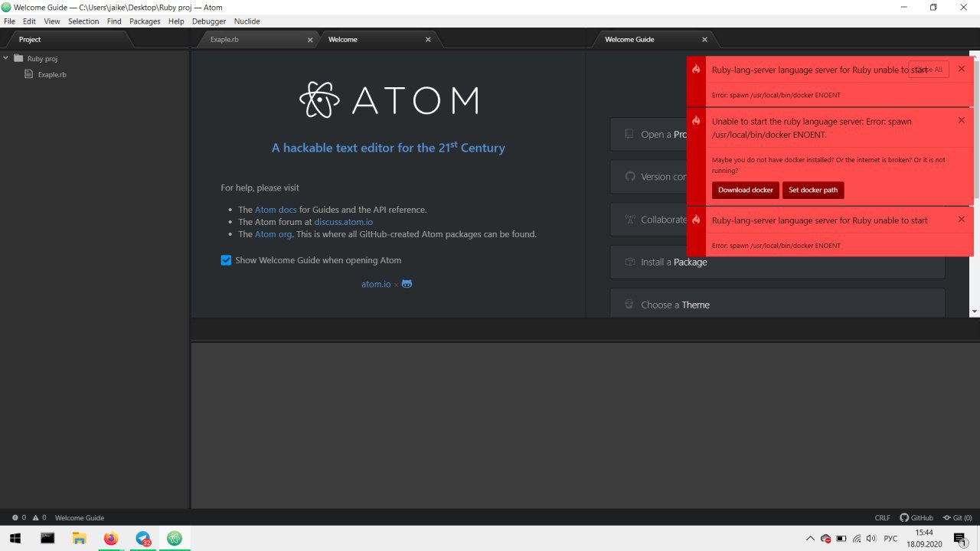Open the discuss.atom.io forum link
Screen dimensions: 980x551
point(344,222)
